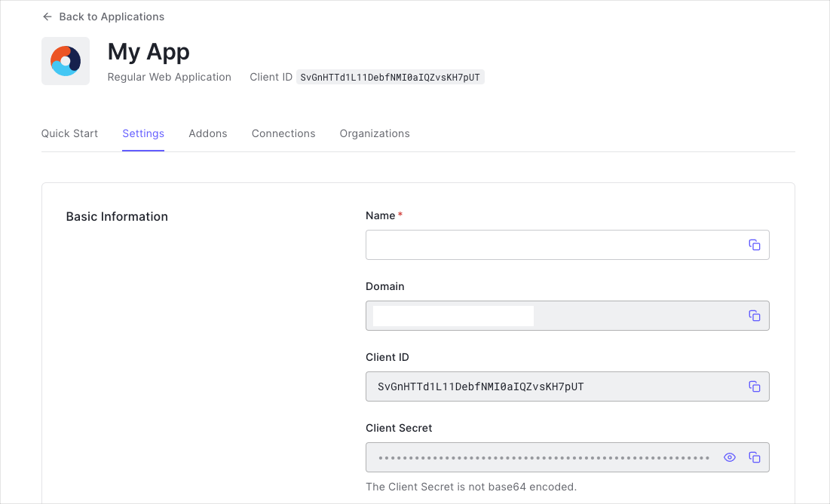Click the My App heading
This screenshot has width=830, height=504.
[x=149, y=51]
